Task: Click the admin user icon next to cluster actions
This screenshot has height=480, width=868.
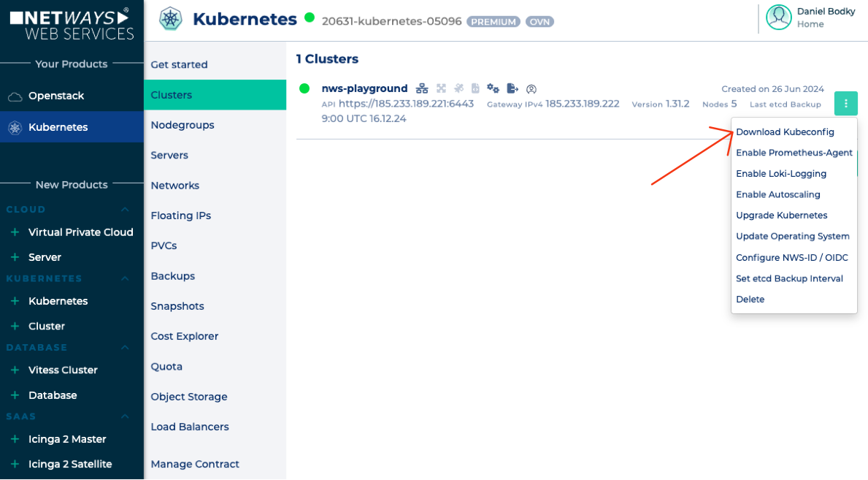Action: [x=531, y=88]
